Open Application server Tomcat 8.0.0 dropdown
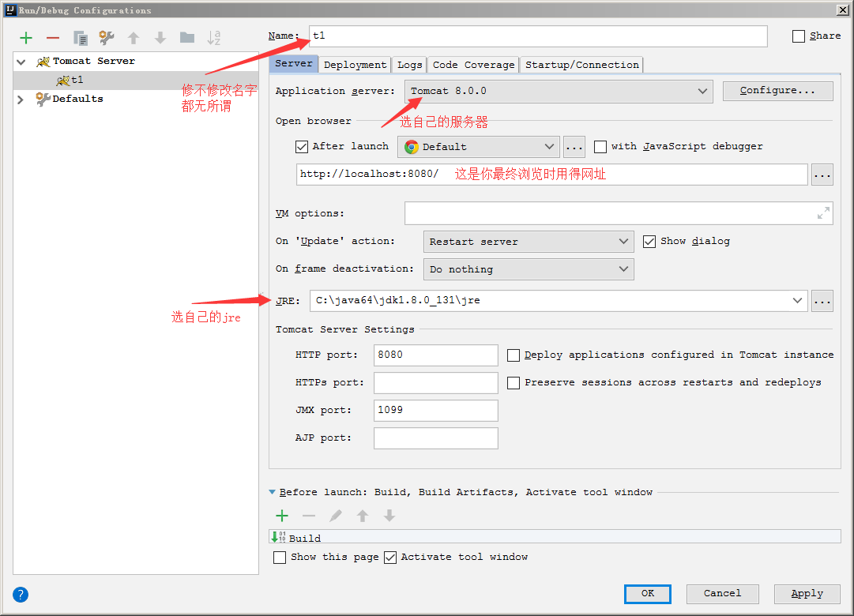854x616 pixels. 559,91
